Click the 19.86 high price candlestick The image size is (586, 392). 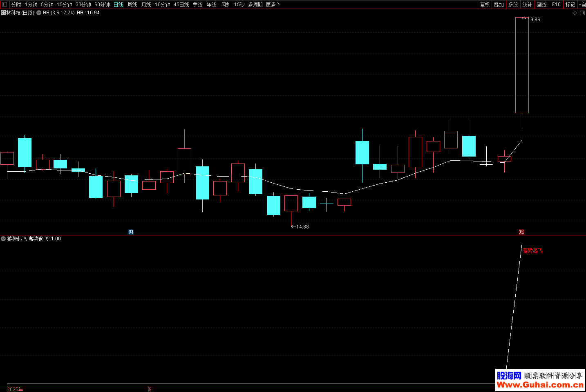tap(522, 65)
